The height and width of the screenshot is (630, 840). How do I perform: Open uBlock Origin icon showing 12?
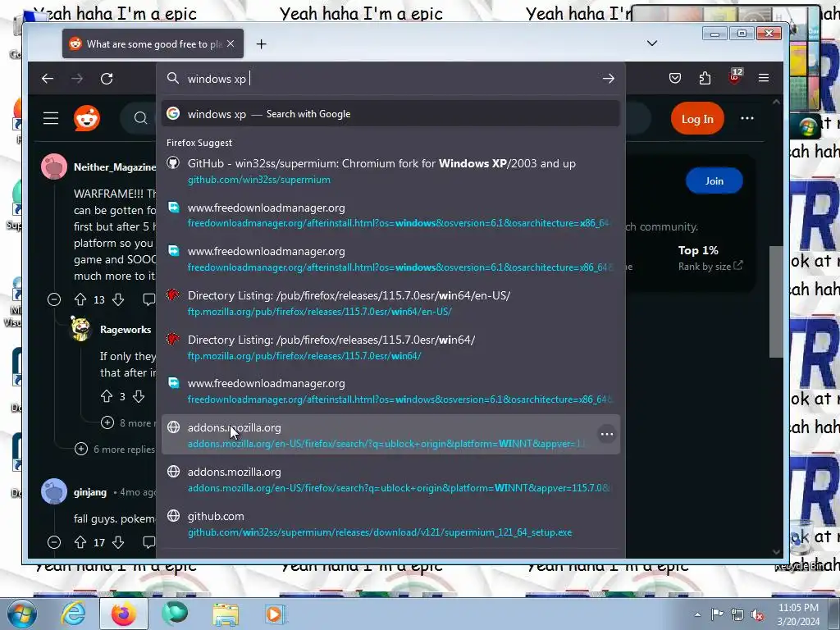click(x=735, y=76)
